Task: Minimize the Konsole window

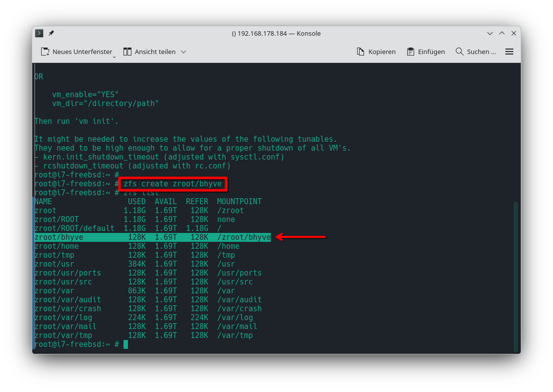Action: coord(490,33)
